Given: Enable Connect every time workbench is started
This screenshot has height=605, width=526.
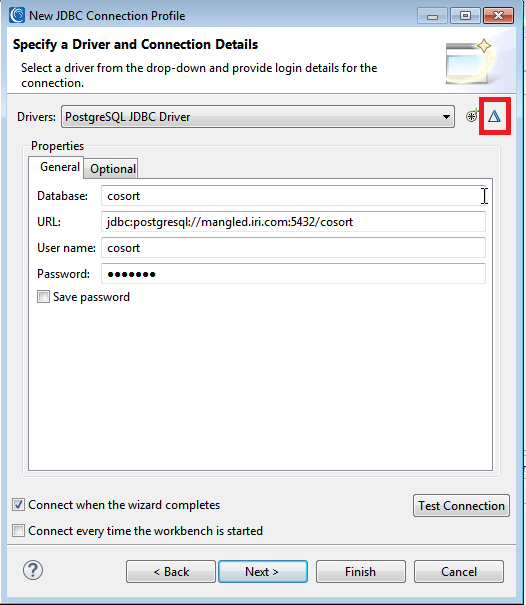Looking at the screenshot, I should 18,531.
